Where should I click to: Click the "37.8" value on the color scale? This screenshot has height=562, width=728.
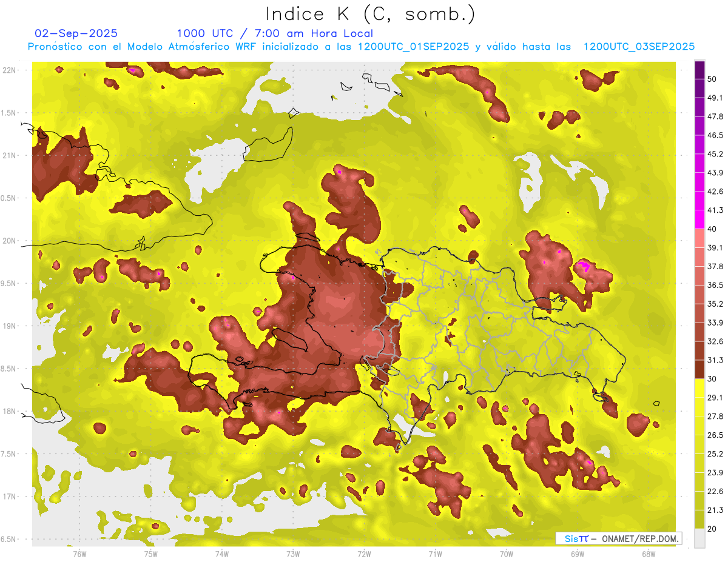coord(716,267)
